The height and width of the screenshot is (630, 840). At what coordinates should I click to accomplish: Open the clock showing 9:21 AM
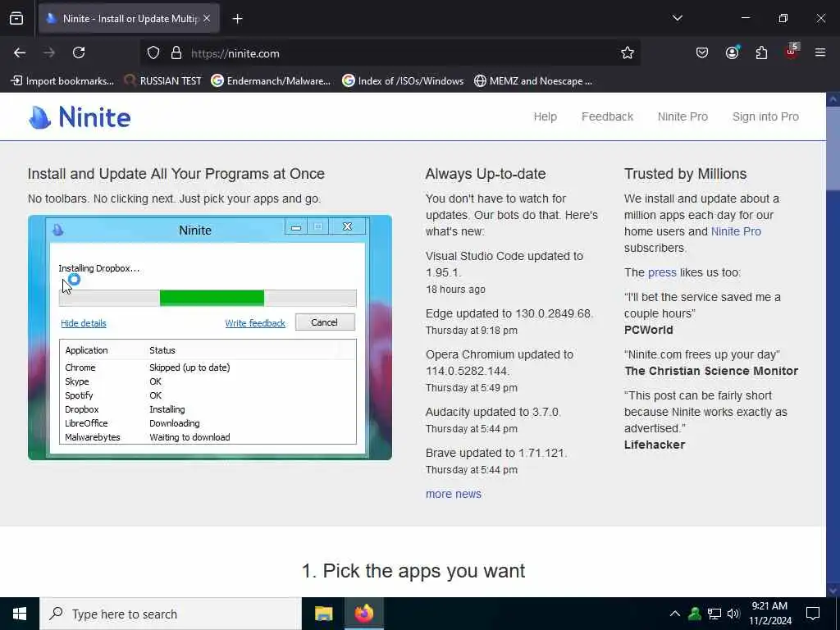[x=769, y=614]
